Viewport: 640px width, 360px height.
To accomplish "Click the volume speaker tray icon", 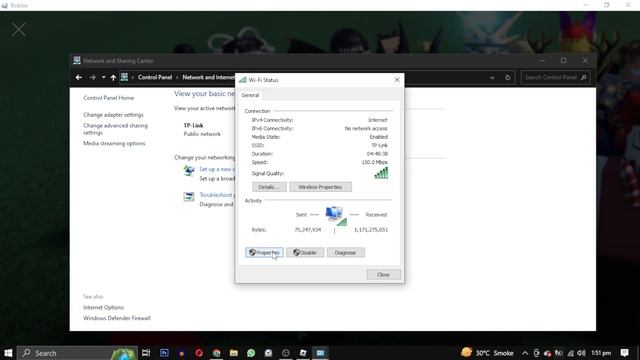I will pyautogui.click(x=582, y=353).
